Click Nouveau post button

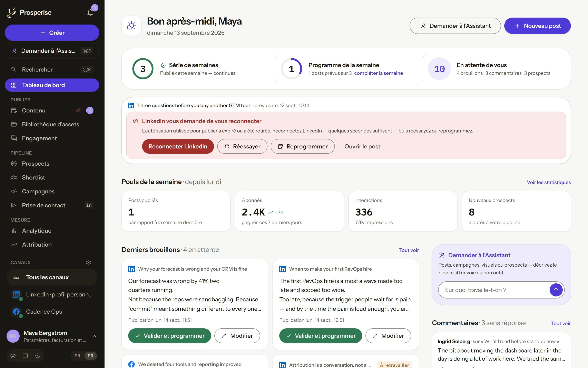[x=537, y=26]
